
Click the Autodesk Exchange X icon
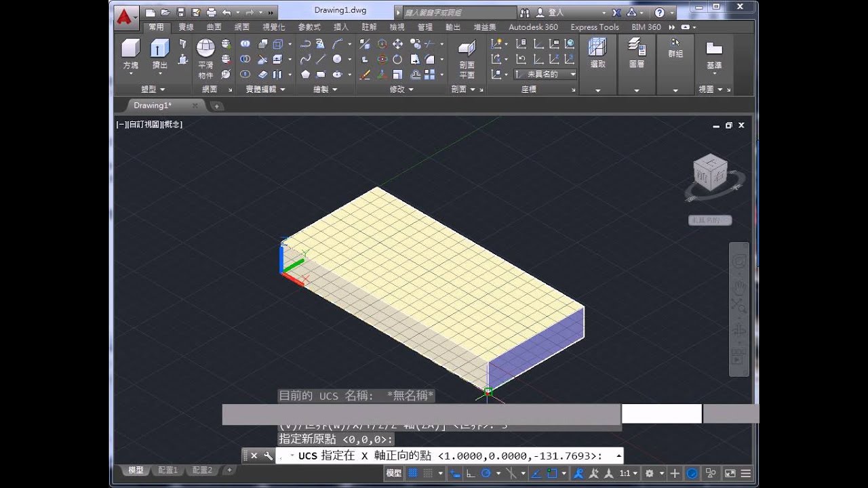click(616, 12)
